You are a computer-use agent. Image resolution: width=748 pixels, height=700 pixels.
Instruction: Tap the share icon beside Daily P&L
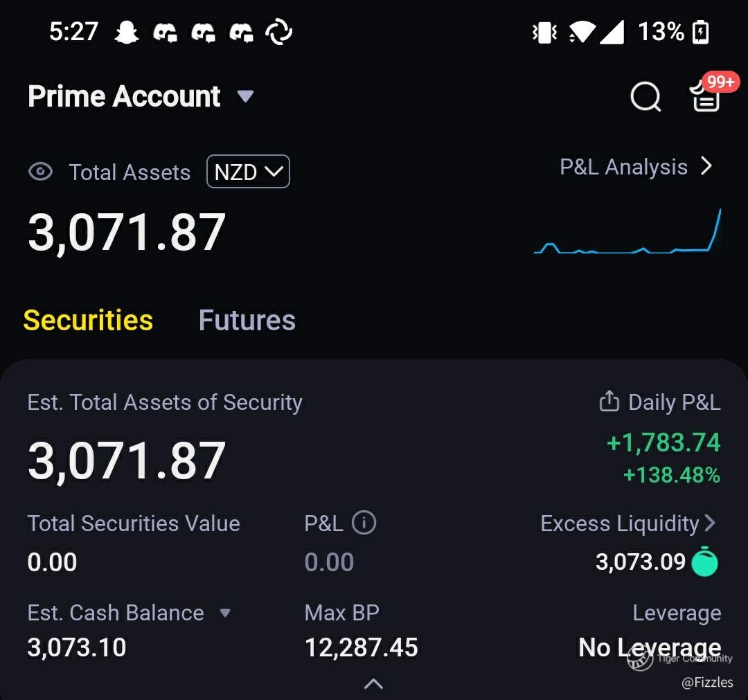[x=608, y=401]
